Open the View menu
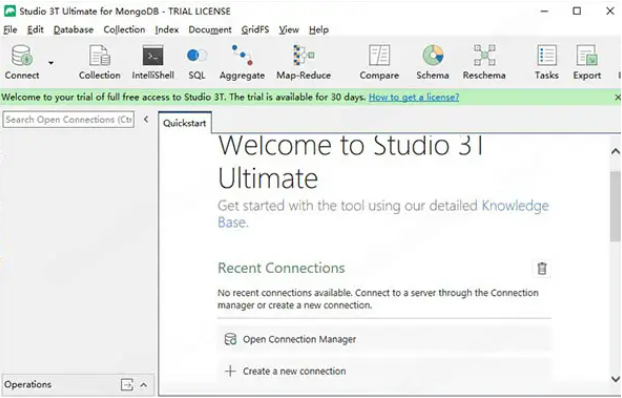This screenshot has height=398, width=622. [x=289, y=30]
